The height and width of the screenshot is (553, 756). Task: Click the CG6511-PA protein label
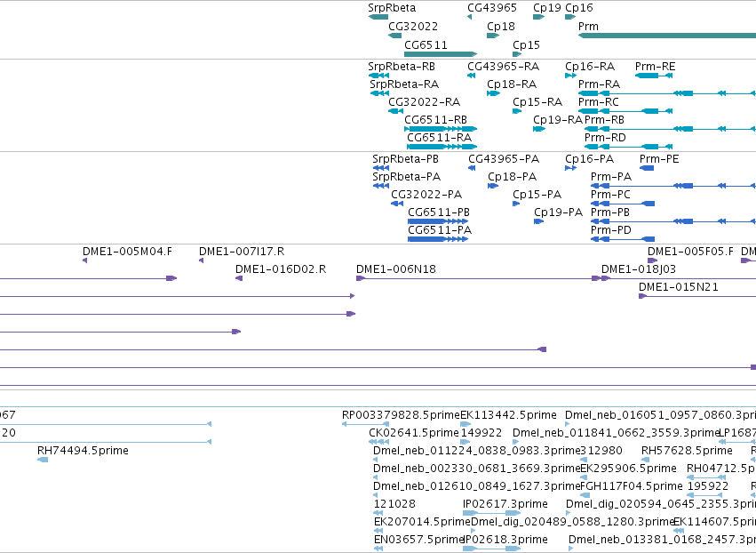pos(440,230)
